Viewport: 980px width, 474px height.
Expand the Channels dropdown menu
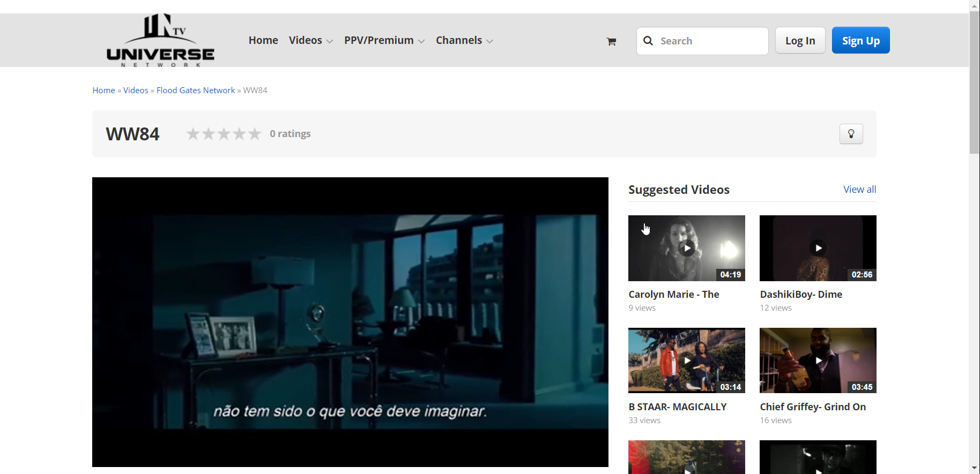(464, 40)
